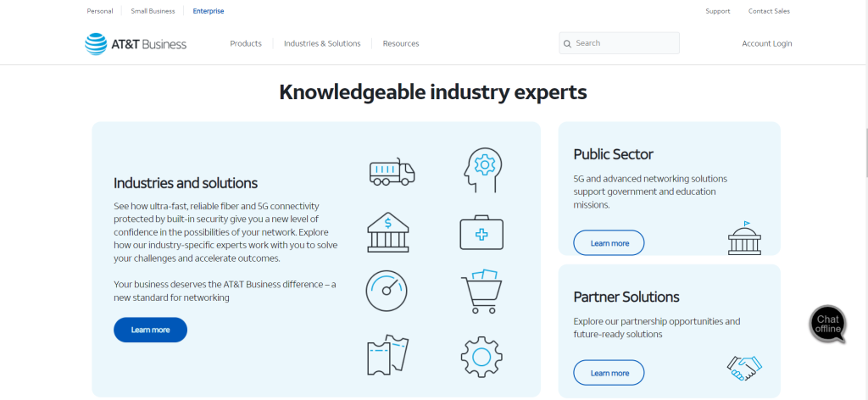
Task: Click the handshake partner icon
Action: [x=744, y=367]
